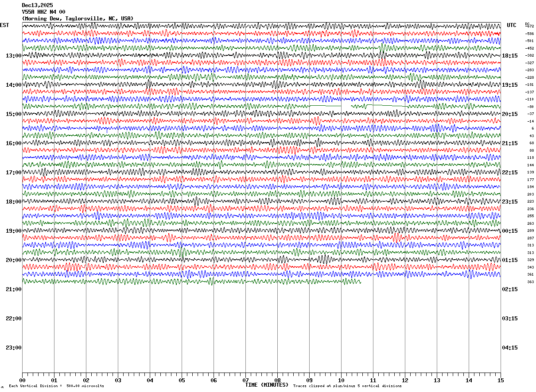The height and width of the screenshot is (392, 536).
Task: Click the 00:15 UTC time label
Action: [510, 231]
